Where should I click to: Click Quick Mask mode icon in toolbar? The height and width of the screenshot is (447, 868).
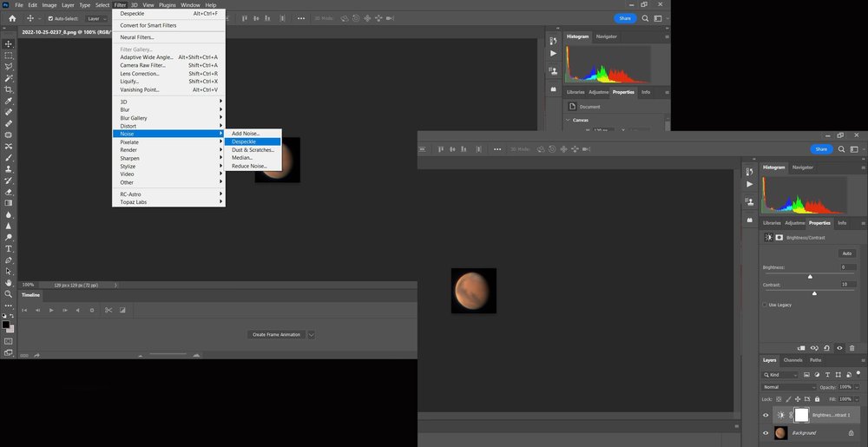9,341
